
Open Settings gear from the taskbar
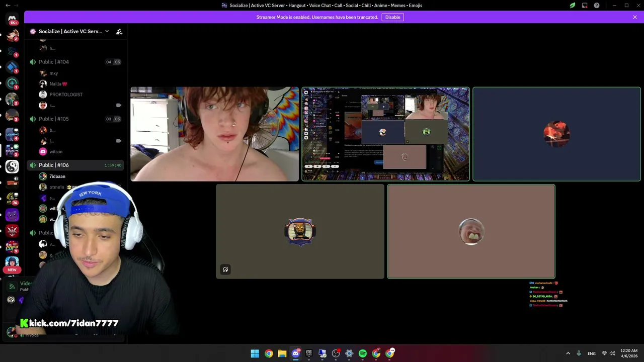pos(349,353)
